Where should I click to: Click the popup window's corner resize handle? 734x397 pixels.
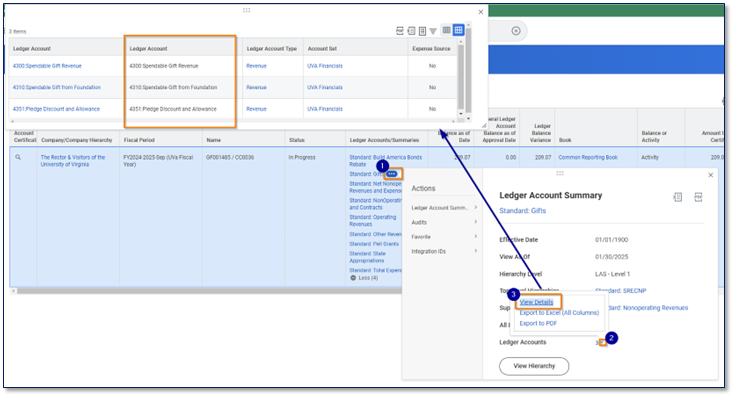coord(484,125)
